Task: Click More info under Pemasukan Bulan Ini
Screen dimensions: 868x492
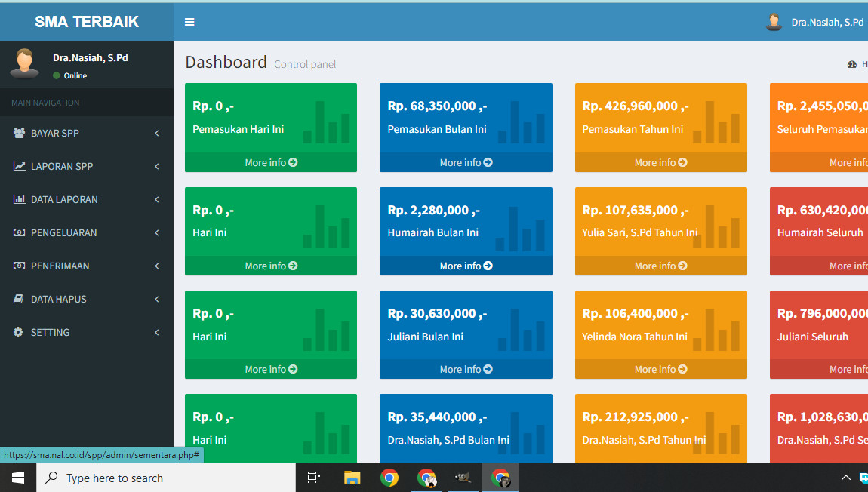Action: (x=466, y=162)
